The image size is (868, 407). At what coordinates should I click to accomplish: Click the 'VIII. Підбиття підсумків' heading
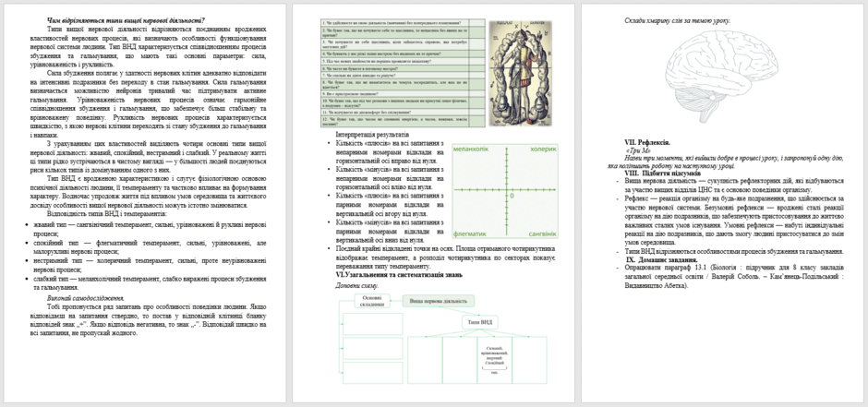[663, 174]
